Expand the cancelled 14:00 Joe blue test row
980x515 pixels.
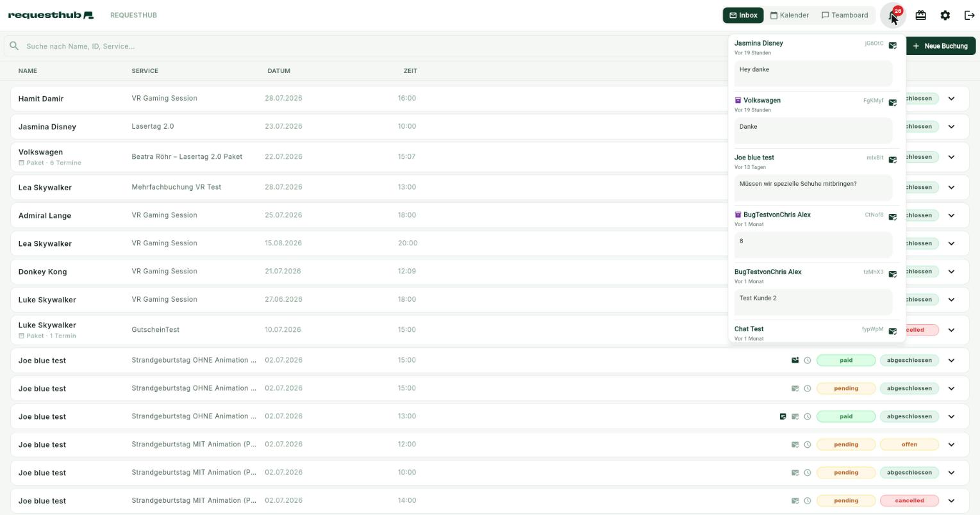951,501
